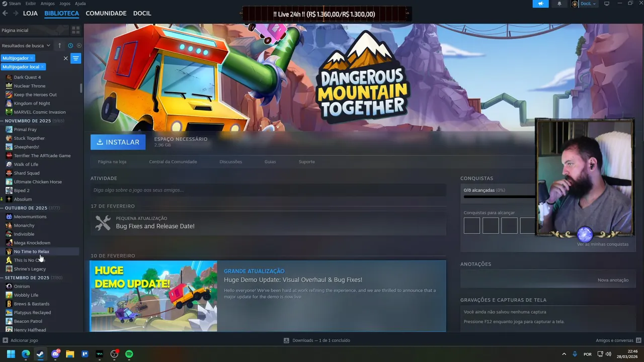This screenshot has height=362, width=644.
Task: Click Nova anotação
Action: (613, 280)
